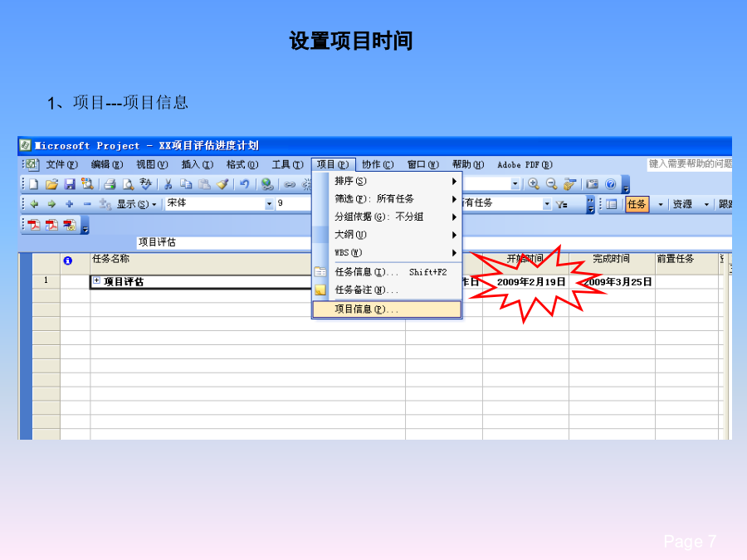Open Print Preview with the magnifier page icon

click(128, 184)
